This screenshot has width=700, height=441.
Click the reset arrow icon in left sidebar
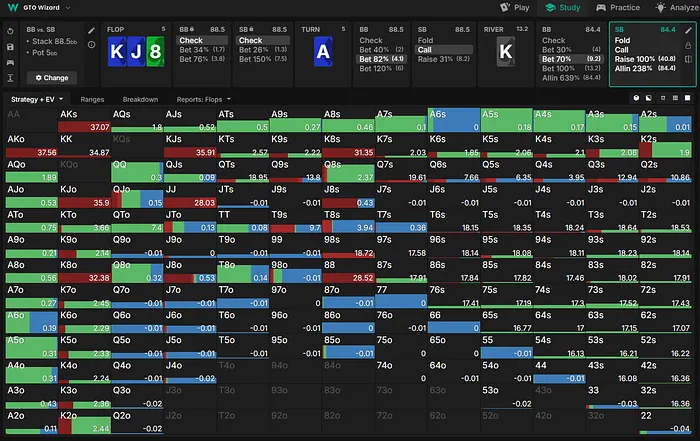[10, 31]
